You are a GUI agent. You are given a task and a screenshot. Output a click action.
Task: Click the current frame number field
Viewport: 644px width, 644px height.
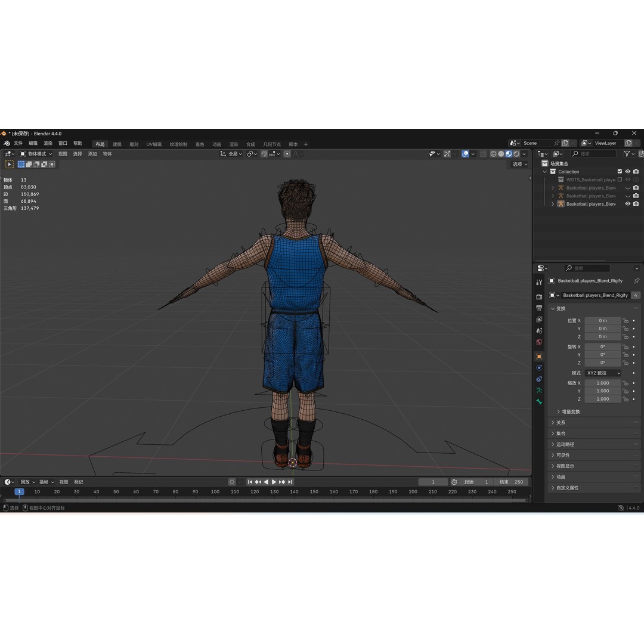tap(433, 482)
